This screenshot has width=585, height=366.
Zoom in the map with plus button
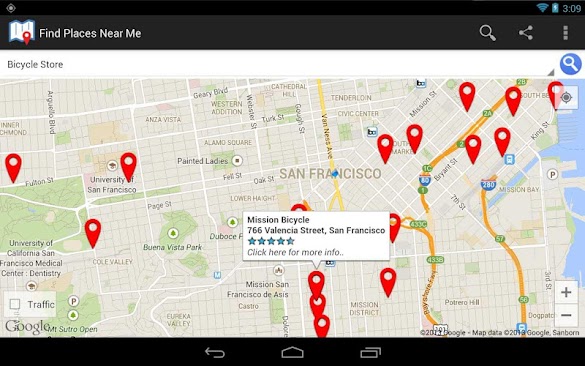point(566,292)
